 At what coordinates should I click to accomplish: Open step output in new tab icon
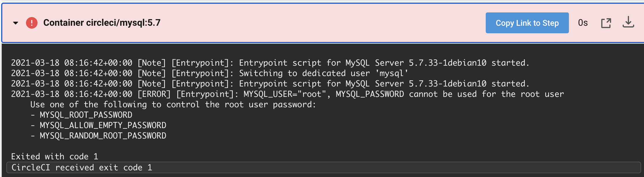point(606,23)
